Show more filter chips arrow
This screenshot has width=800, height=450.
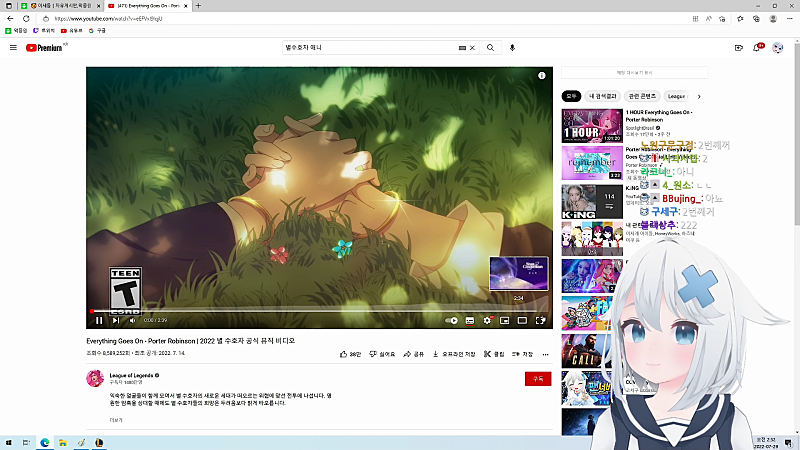point(699,96)
